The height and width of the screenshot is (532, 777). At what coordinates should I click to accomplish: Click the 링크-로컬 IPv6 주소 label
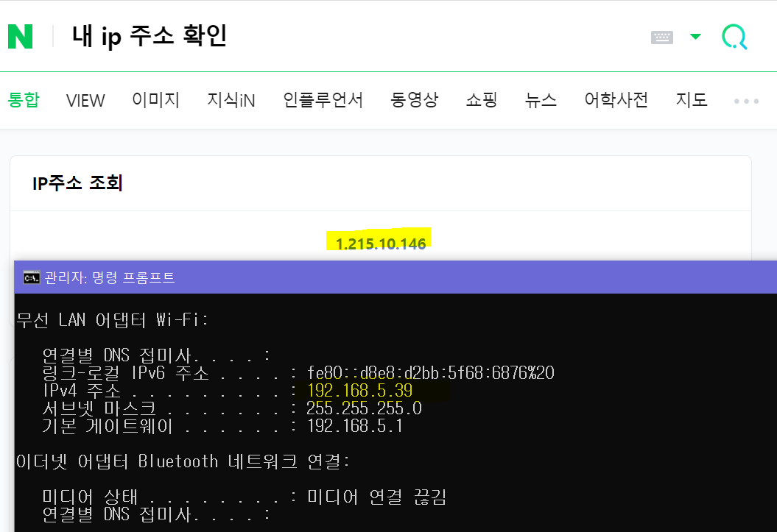[125, 372]
